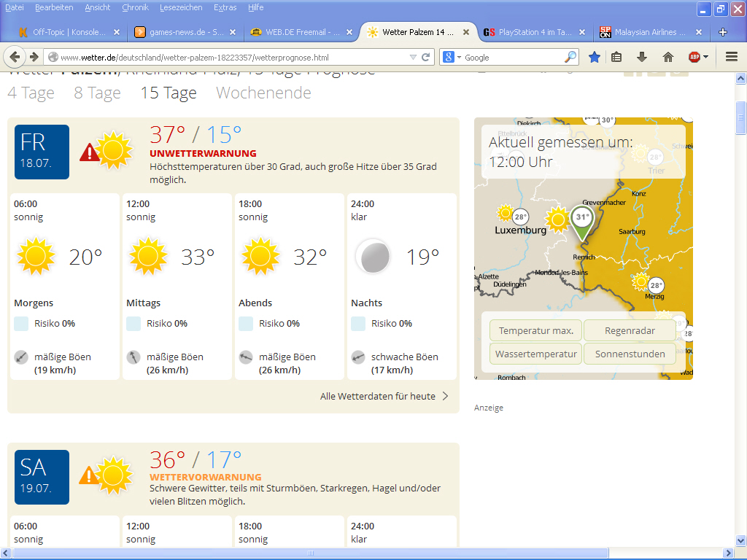This screenshot has width=747, height=560.
Task: Open the Datei menu
Action: (x=15, y=7)
